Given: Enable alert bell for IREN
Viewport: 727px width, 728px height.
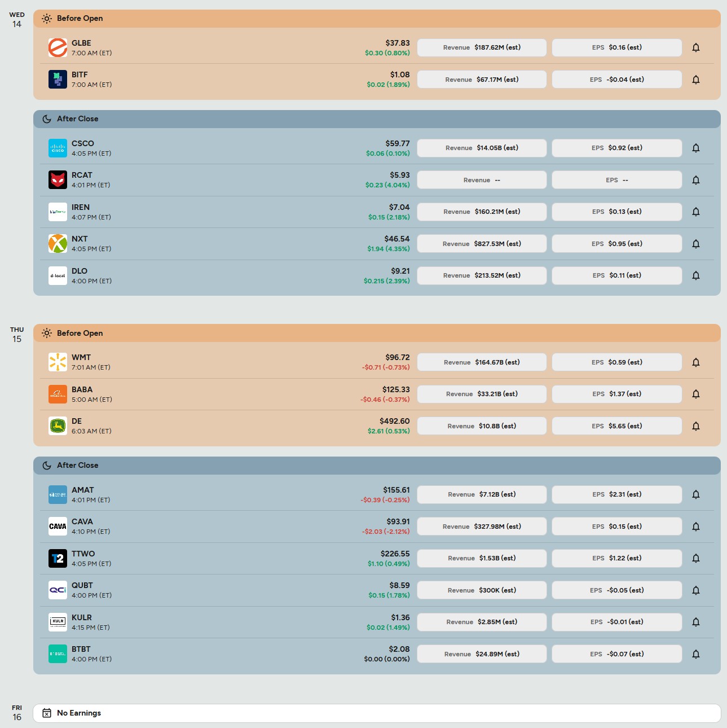Looking at the screenshot, I should point(696,212).
